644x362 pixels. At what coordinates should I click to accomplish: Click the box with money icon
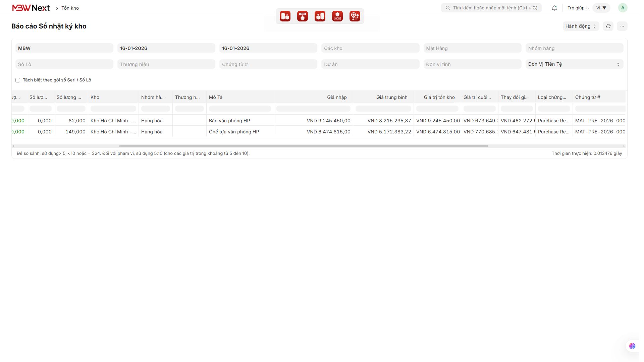(337, 16)
